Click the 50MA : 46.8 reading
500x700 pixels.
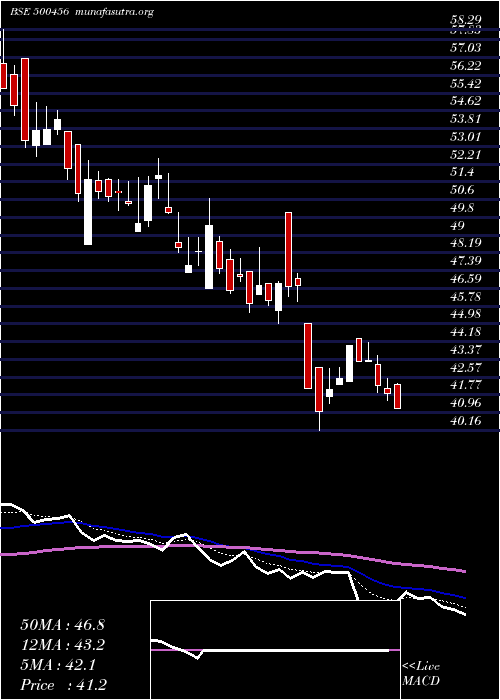[62, 625]
